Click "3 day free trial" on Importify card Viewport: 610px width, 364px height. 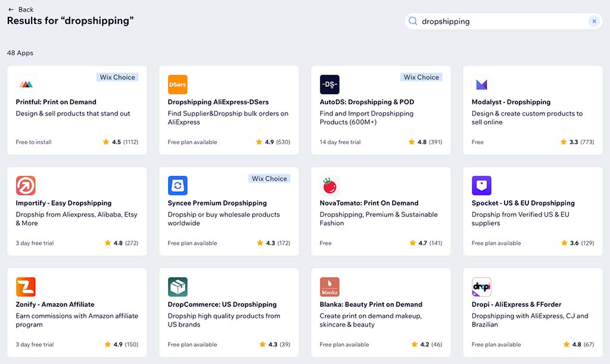(x=35, y=243)
